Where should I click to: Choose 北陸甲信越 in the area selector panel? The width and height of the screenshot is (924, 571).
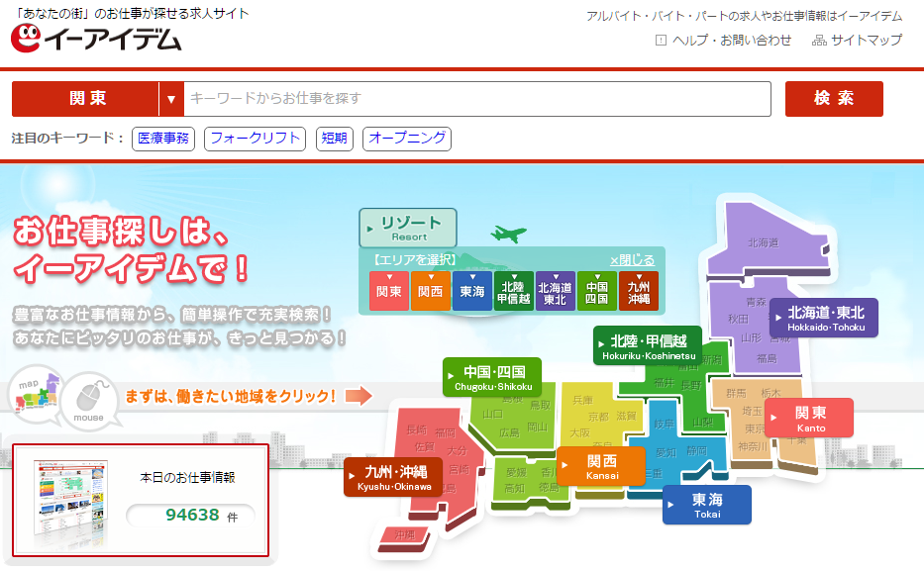(x=513, y=291)
